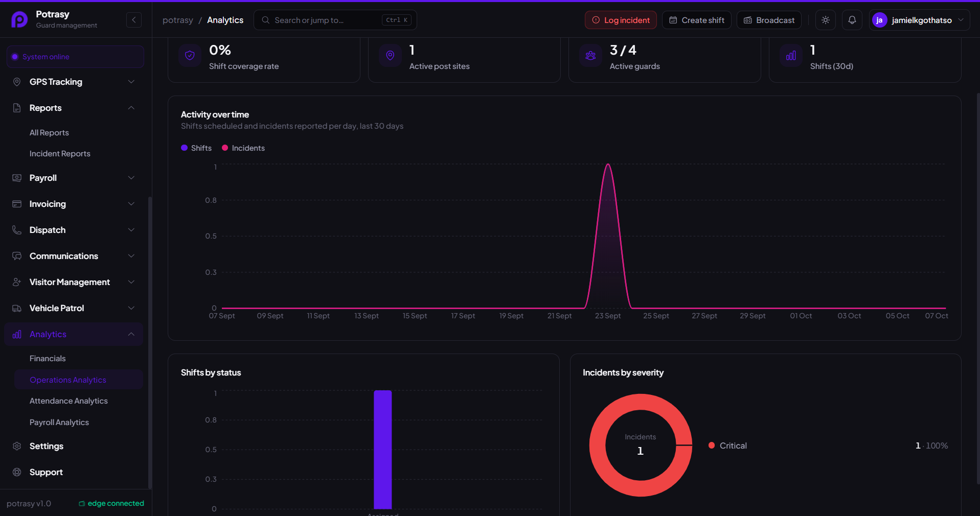Image resolution: width=980 pixels, height=516 pixels.
Task: Click the 'Shifts by status' title
Action: [x=211, y=372]
